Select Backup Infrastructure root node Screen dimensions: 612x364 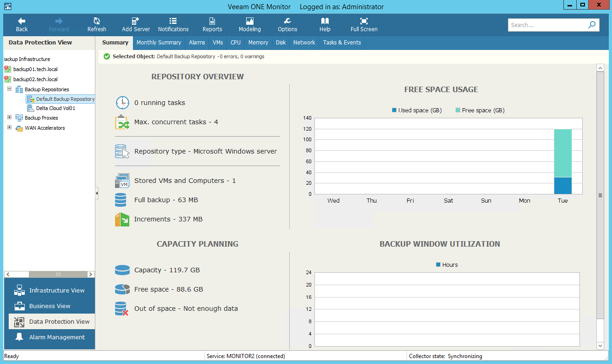pyautogui.click(x=27, y=59)
